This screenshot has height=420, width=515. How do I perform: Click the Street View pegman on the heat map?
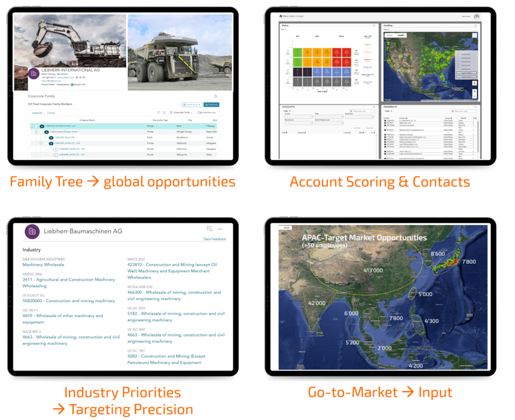[475, 83]
